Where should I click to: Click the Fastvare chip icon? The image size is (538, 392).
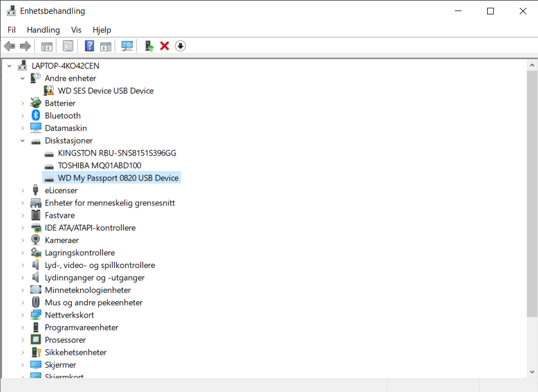[35, 215]
